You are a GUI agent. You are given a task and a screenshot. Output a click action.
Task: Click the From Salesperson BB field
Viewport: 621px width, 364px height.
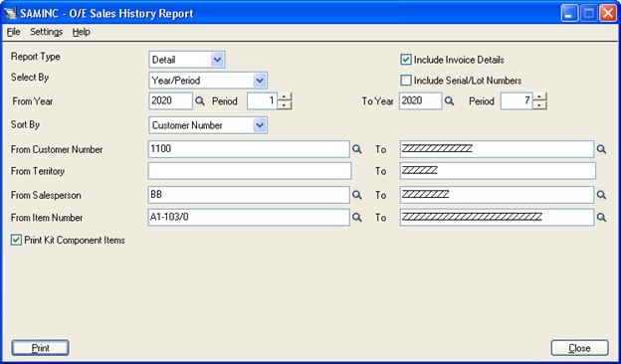[x=249, y=195]
